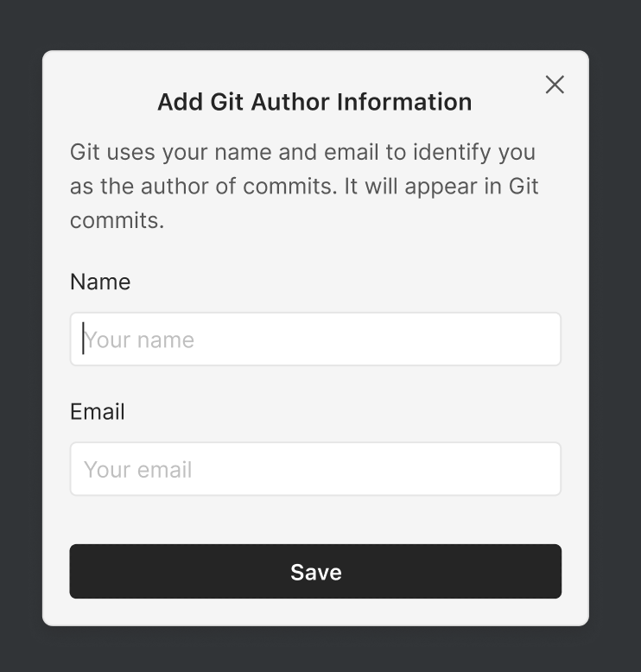
Task: Click the "Your email" placeholder text
Action: [138, 470]
